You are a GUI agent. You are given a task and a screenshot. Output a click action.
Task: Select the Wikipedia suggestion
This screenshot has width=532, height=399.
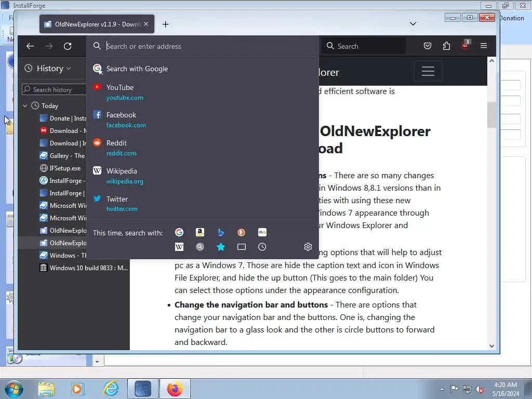pyautogui.click(x=203, y=176)
